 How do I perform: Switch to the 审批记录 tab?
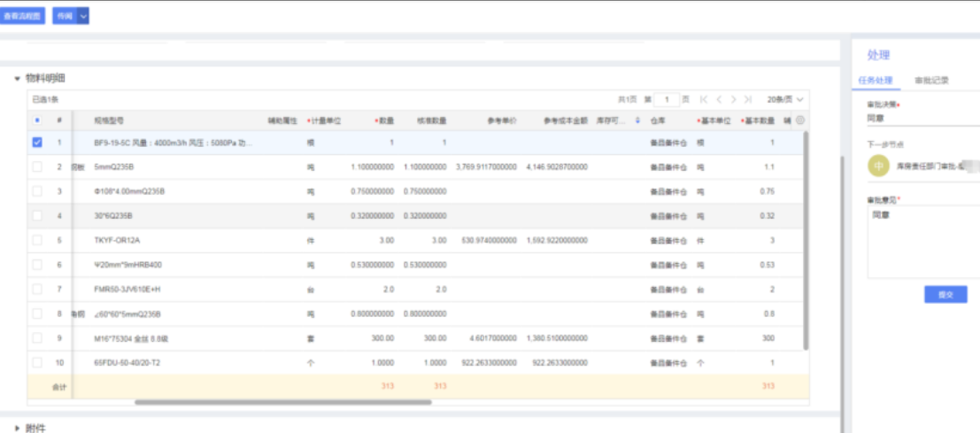tap(931, 80)
